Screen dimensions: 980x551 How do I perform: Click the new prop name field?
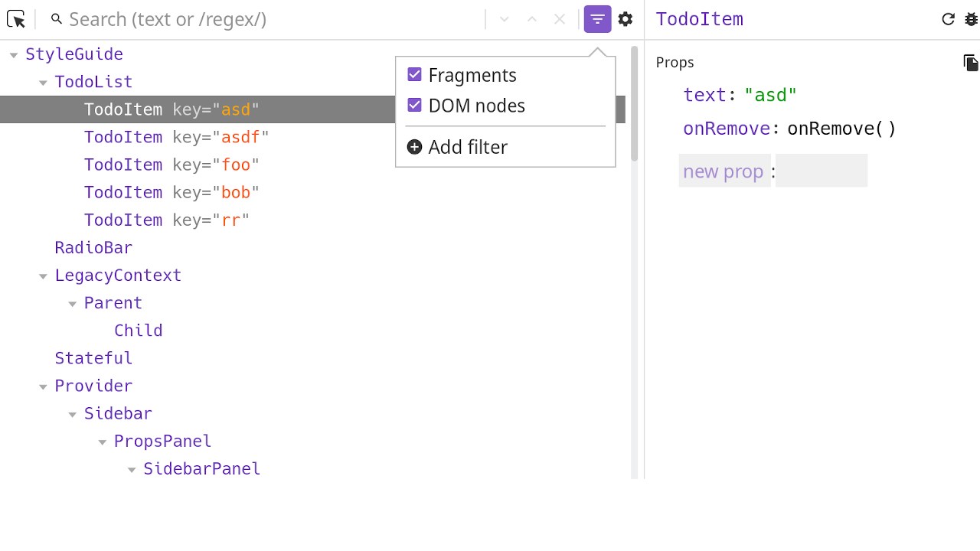pos(724,171)
